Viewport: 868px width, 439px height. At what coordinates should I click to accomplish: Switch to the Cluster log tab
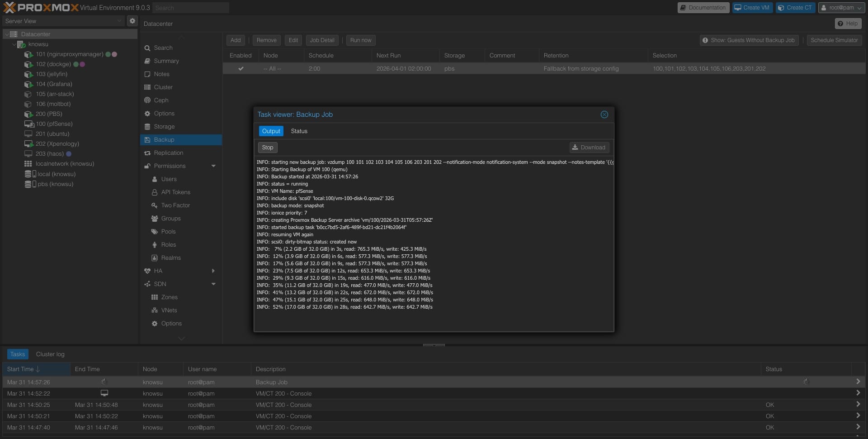[50, 354]
